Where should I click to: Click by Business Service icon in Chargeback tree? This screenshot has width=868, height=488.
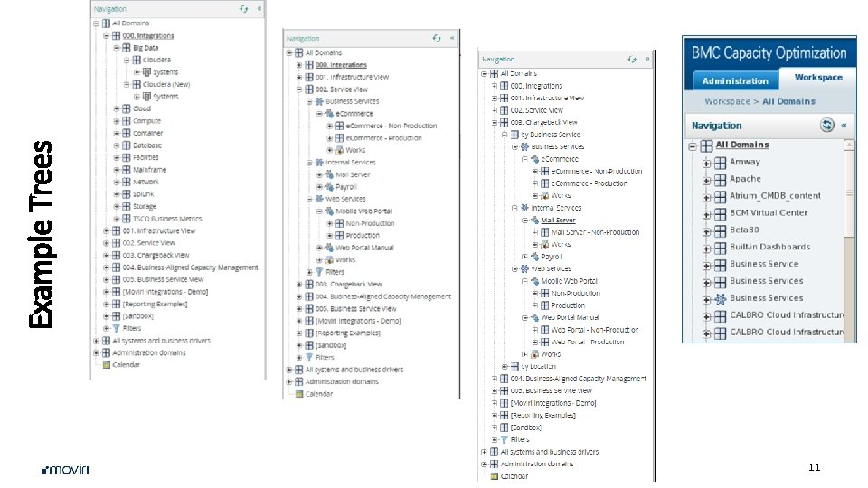click(x=514, y=135)
